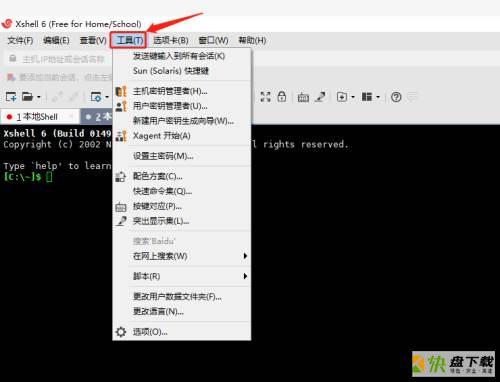Click the key mapping menu icon
500x382 pixels.
click(x=121, y=207)
